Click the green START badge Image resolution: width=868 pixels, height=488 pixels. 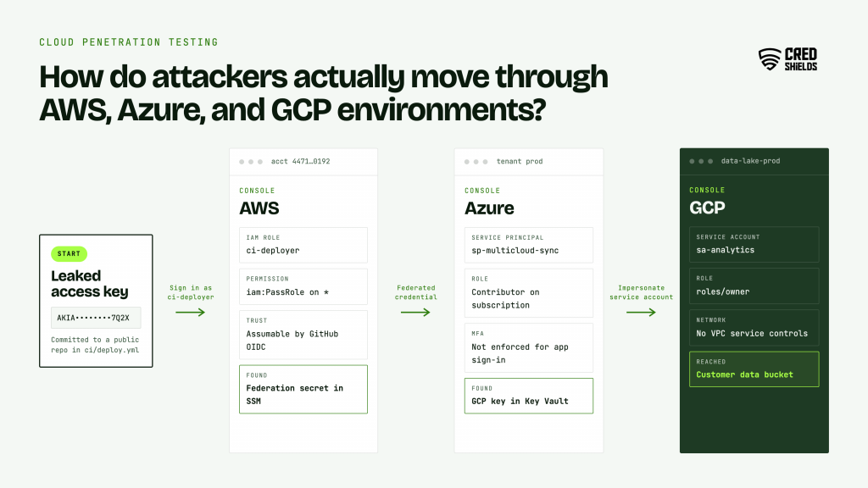[x=69, y=253]
